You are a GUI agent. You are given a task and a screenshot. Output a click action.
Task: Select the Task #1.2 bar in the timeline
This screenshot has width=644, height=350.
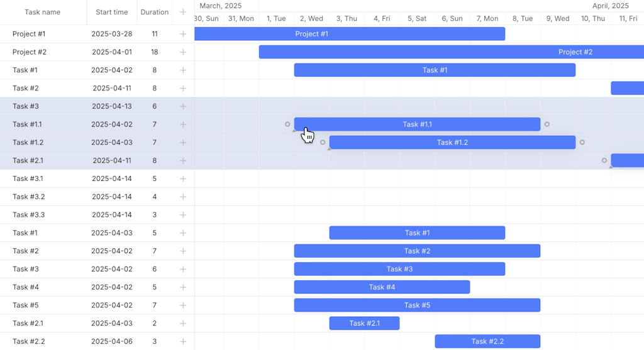[x=453, y=143]
